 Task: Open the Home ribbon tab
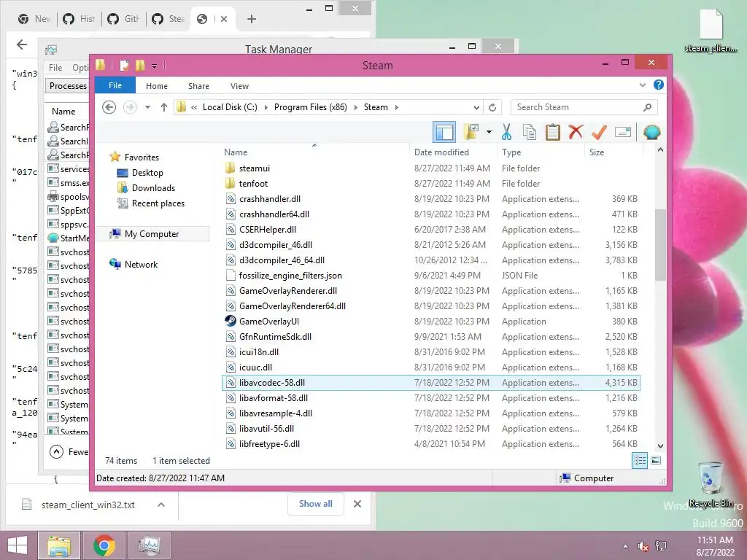point(157,86)
